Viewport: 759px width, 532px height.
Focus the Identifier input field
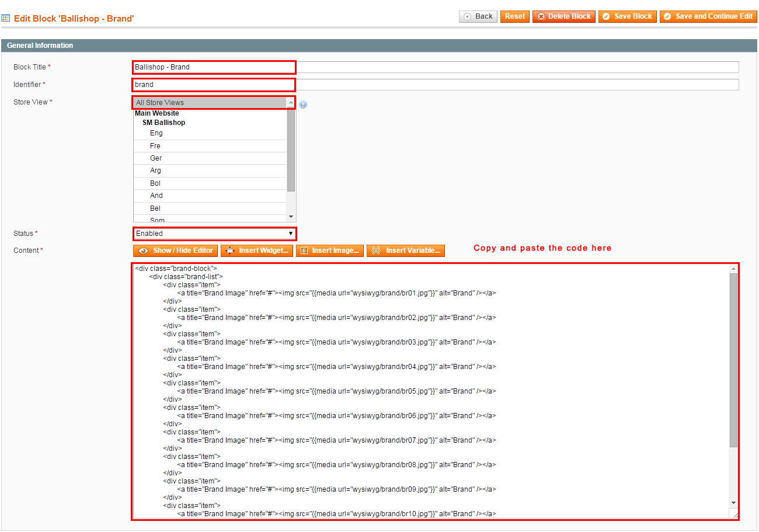coord(436,85)
